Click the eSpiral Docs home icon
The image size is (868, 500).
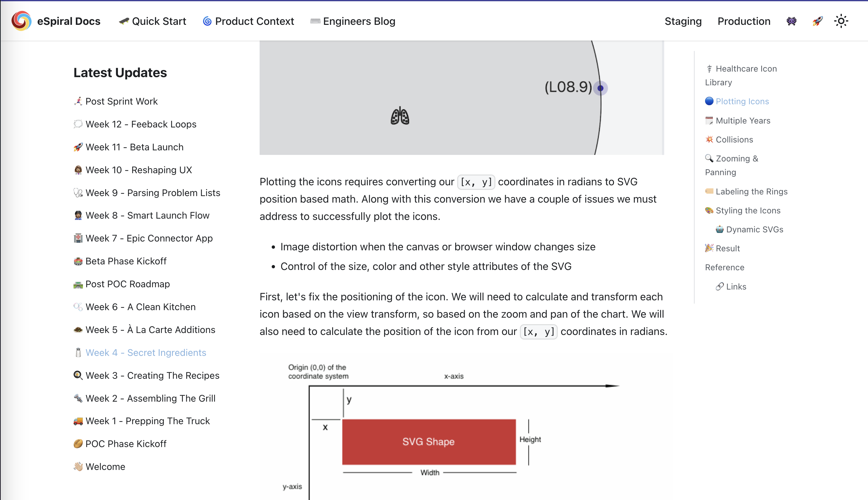[x=22, y=22]
